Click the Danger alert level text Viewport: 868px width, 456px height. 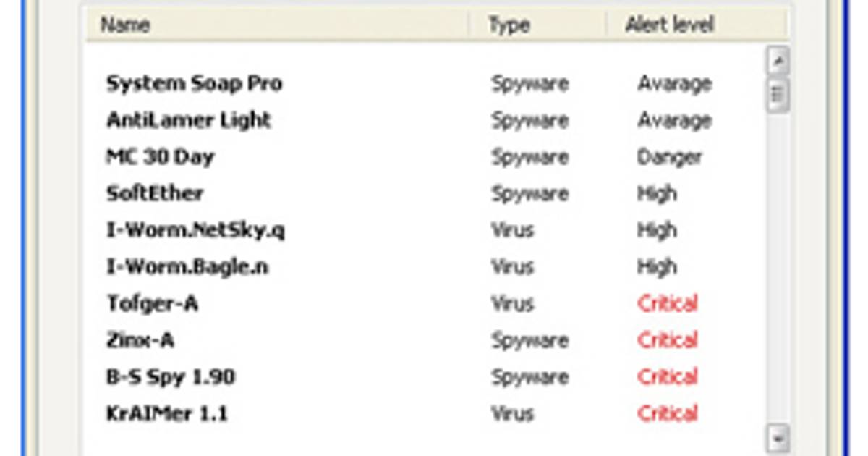tap(669, 157)
